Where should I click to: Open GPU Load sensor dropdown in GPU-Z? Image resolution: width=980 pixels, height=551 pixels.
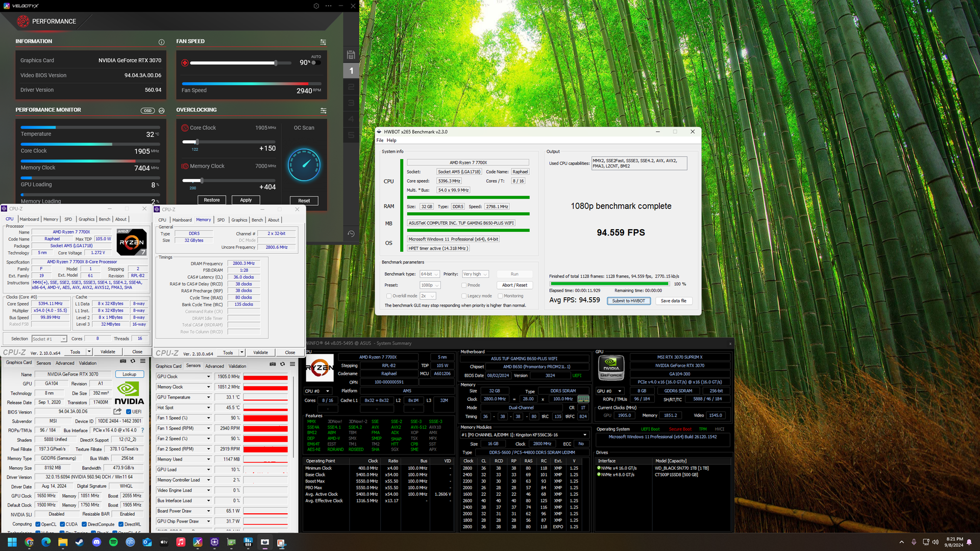point(208,470)
